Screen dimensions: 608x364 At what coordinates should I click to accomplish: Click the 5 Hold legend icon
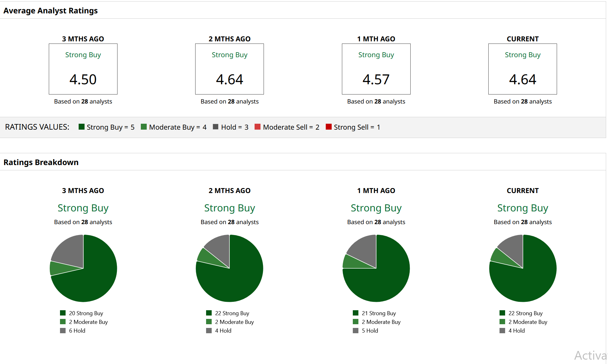tap(356, 330)
